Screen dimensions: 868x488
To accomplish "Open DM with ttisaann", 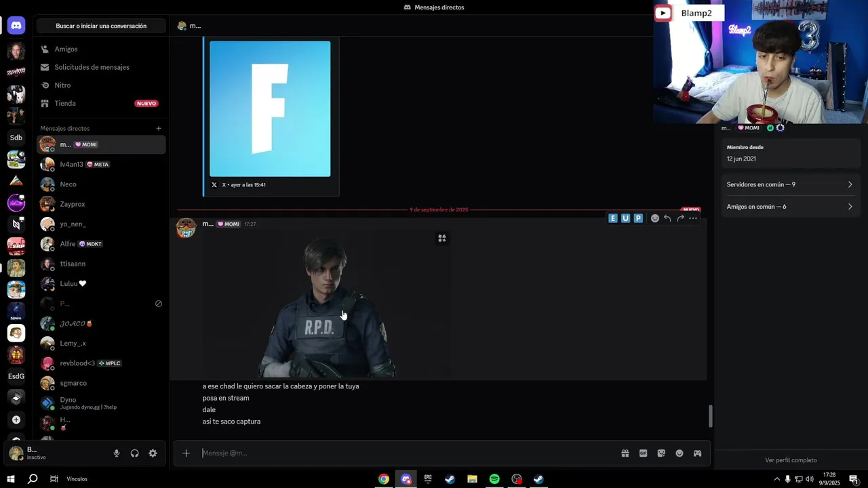I will (x=101, y=264).
